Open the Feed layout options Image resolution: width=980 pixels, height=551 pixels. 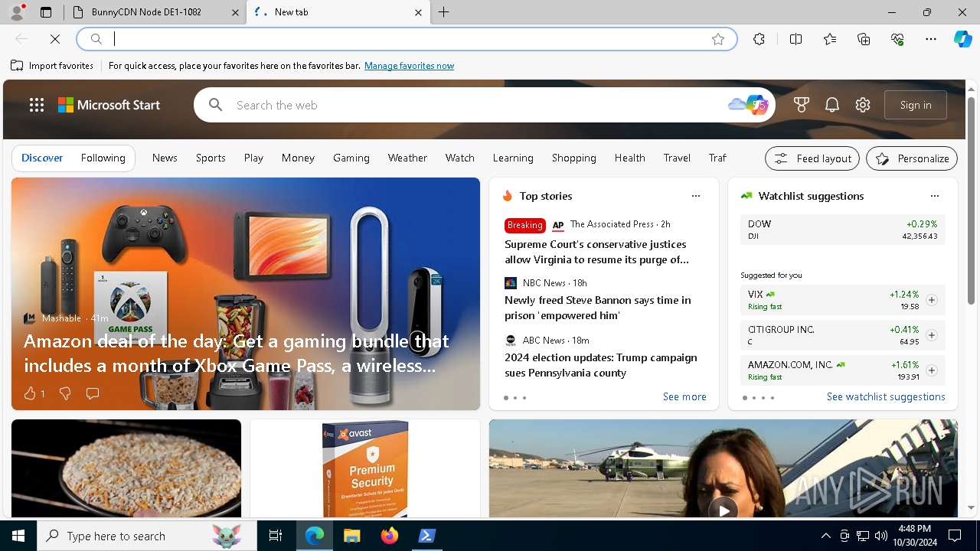tap(812, 158)
